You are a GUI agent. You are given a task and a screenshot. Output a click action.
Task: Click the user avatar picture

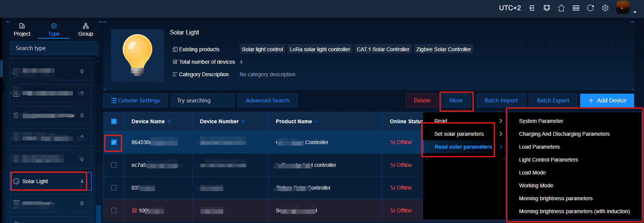(622, 7)
